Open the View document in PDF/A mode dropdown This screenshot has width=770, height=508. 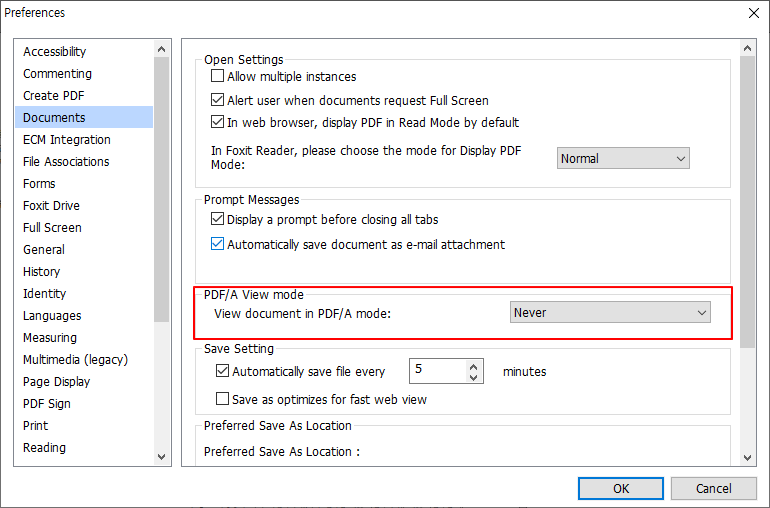(610, 312)
